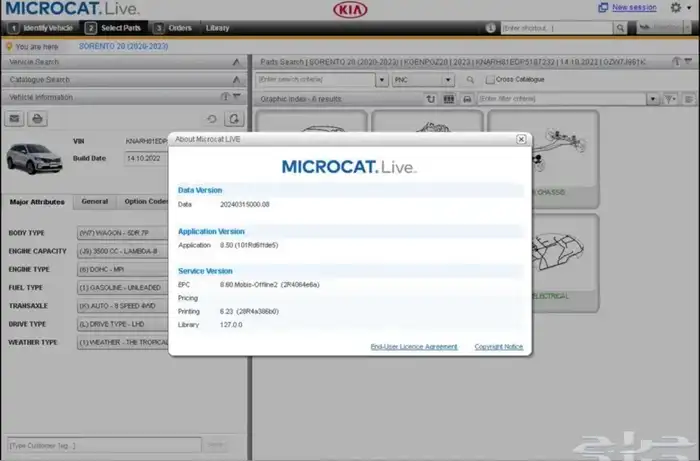The image size is (700, 461).
Task: Go to the Orders step
Action: (173, 28)
